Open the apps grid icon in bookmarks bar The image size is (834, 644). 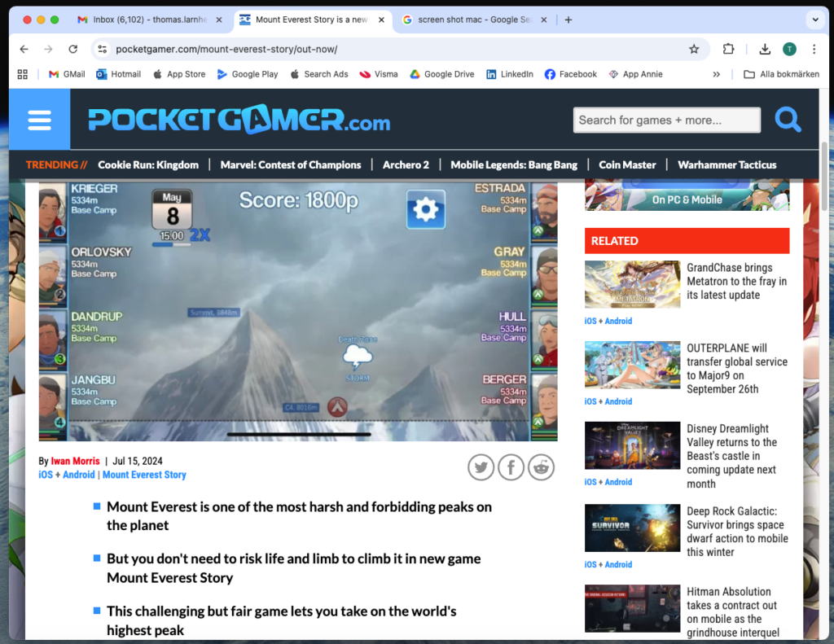[x=22, y=74]
